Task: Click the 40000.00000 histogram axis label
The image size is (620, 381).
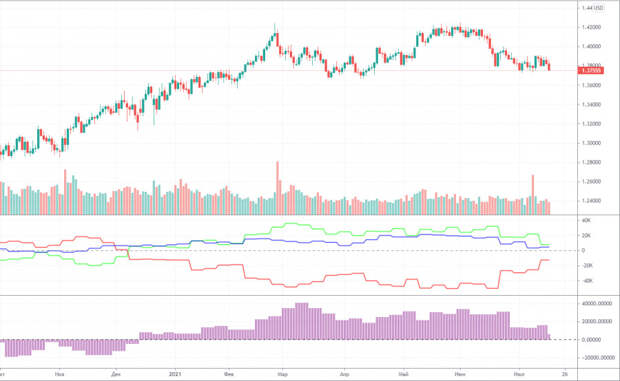Action: point(597,304)
